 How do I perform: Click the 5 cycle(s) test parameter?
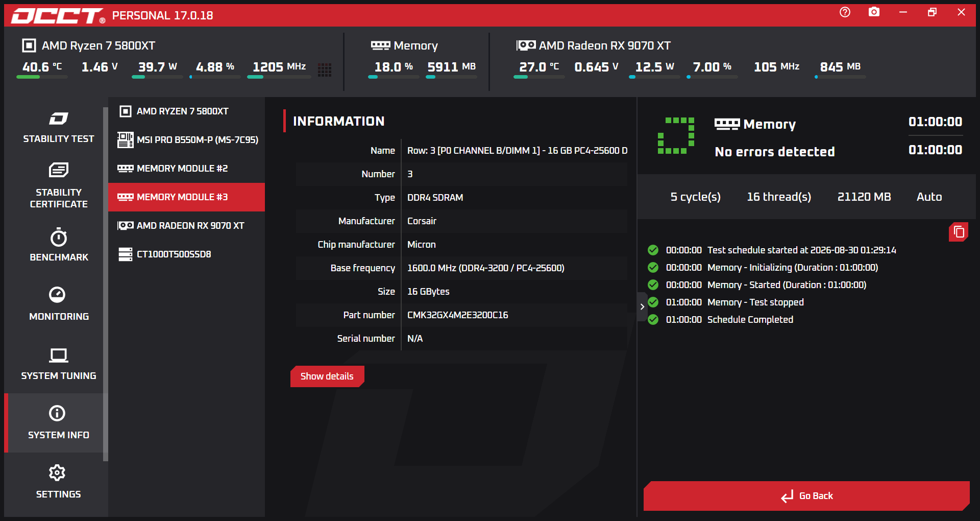pyautogui.click(x=695, y=197)
